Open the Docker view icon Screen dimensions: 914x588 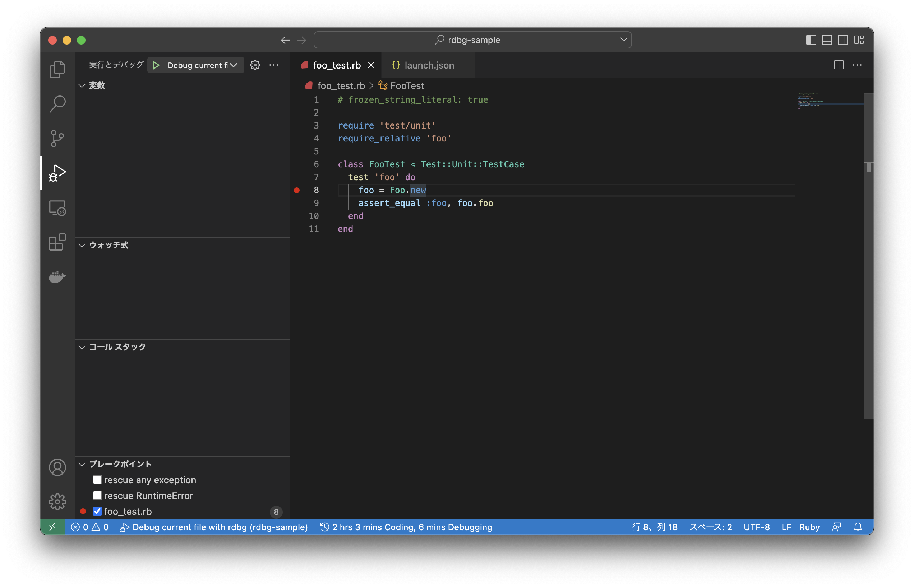(x=57, y=276)
